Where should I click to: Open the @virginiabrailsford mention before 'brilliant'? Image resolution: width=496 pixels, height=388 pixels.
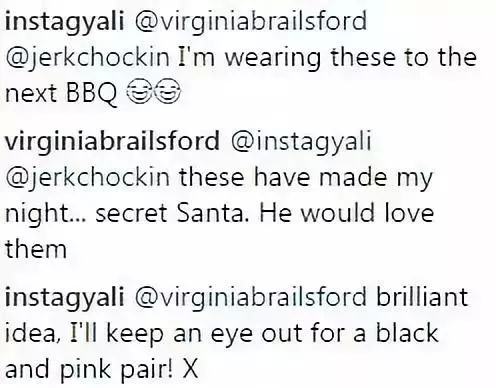[250, 298]
